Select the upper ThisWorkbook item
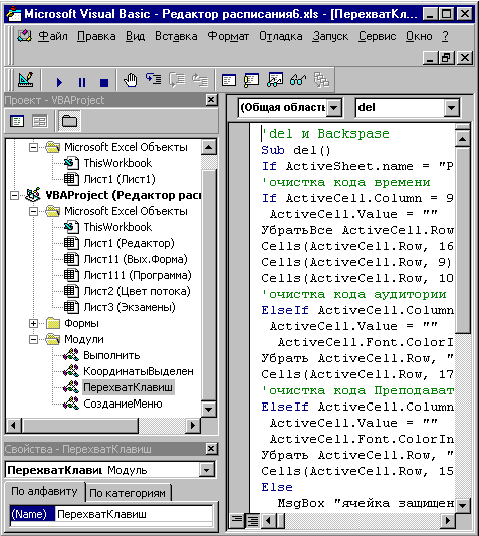 [118, 163]
